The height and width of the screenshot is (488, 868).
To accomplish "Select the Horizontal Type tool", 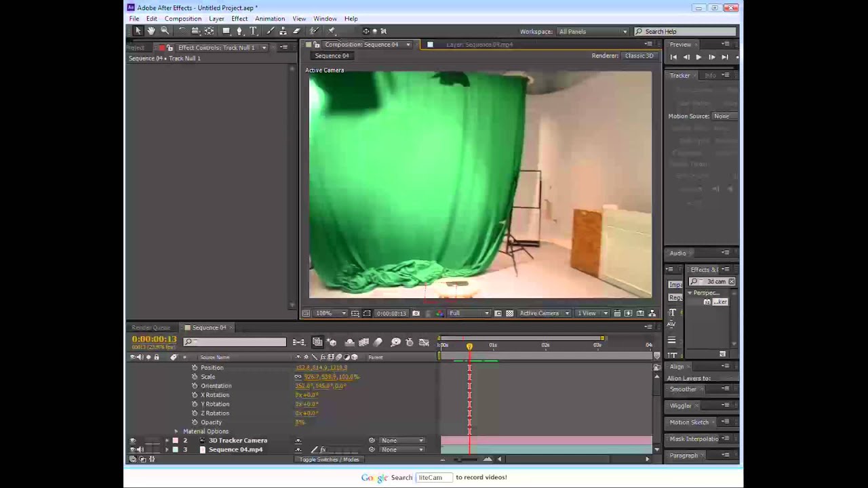I will [x=253, y=31].
